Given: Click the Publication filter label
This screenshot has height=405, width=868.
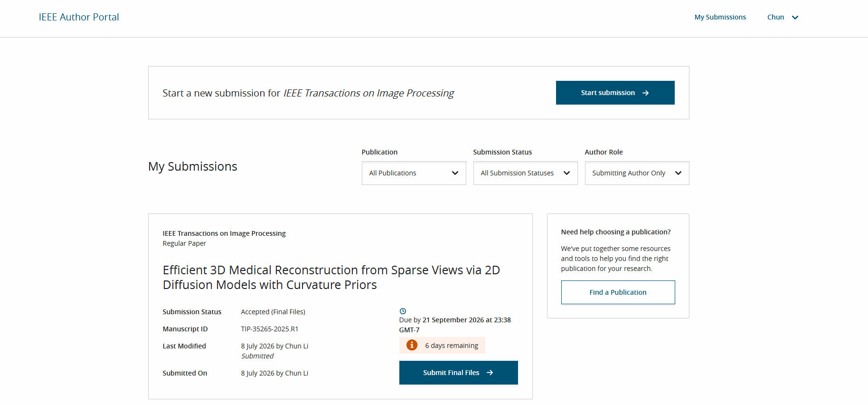Looking at the screenshot, I should point(379,152).
